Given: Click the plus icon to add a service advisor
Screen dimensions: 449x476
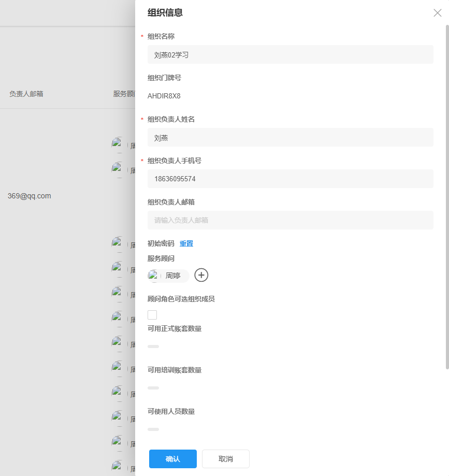Looking at the screenshot, I should 201,275.
